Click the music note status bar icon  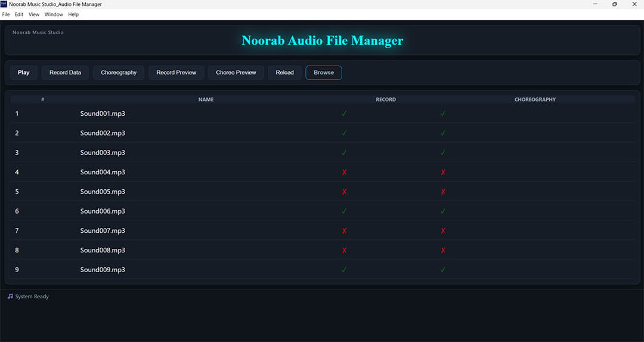[x=10, y=297]
